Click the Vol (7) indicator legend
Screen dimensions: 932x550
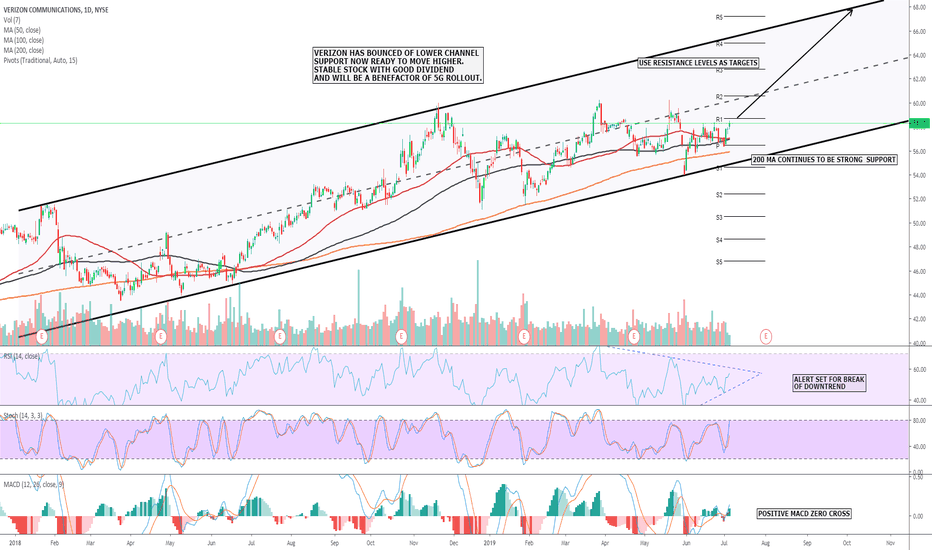pyautogui.click(x=12, y=20)
